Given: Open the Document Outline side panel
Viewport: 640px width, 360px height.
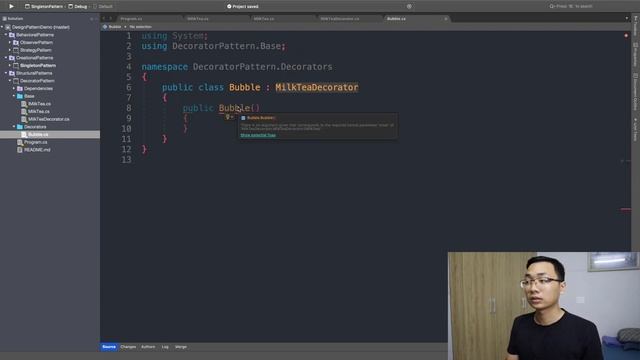Looking at the screenshot, I should [x=636, y=92].
